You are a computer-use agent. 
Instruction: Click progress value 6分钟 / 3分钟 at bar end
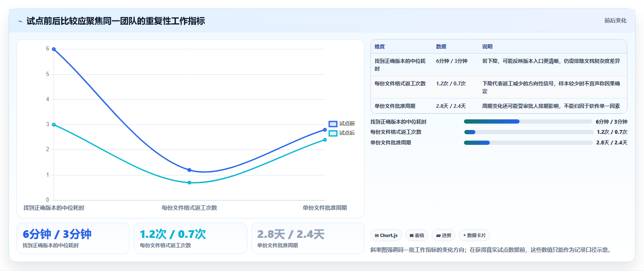pyautogui.click(x=611, y=121)
